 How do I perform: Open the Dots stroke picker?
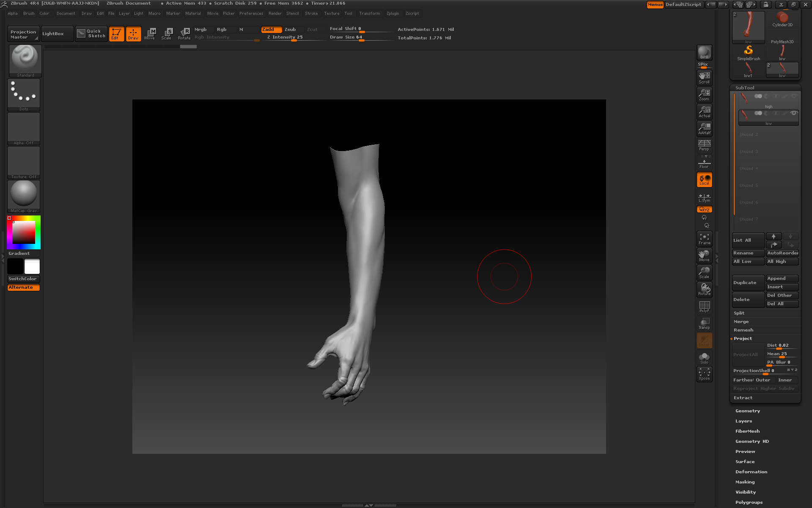[24, 95]
